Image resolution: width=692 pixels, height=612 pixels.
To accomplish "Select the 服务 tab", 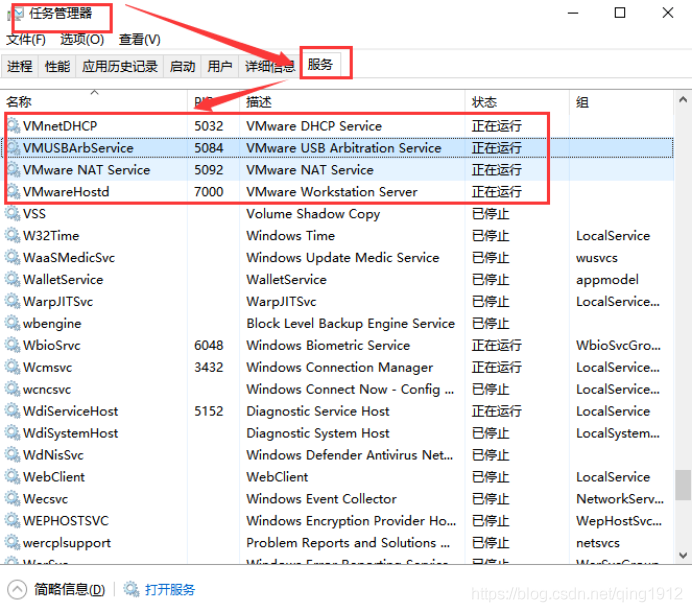I will coord(320,64).
